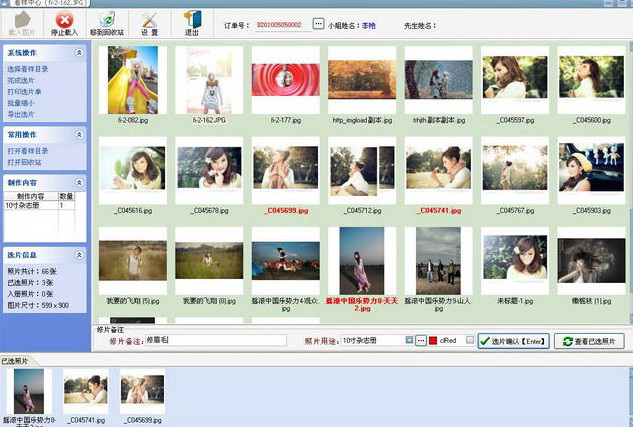Collapse the 系统操作 panel chevron
633x427 pixels.
79,52
